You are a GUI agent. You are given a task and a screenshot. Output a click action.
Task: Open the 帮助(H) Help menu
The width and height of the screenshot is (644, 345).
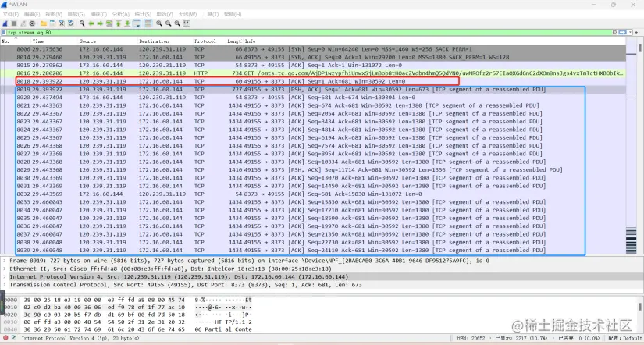233,14
